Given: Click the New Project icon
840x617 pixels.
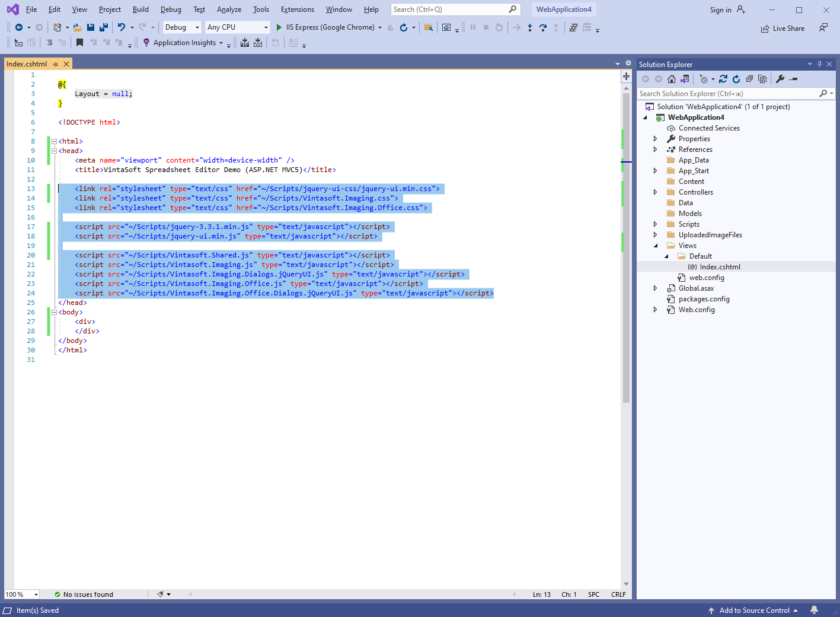Looking at the screenshot, I should tap(57, 27).
